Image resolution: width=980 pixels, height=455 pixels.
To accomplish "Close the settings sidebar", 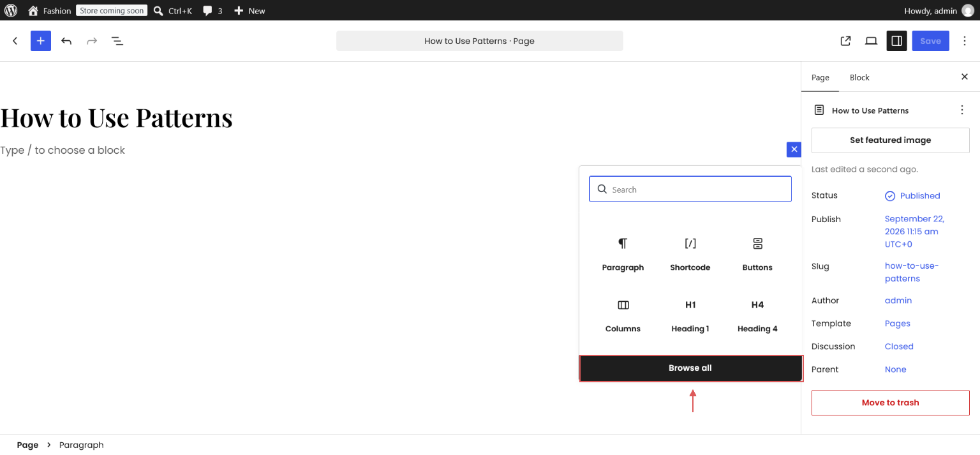I will tap(965, 77).
